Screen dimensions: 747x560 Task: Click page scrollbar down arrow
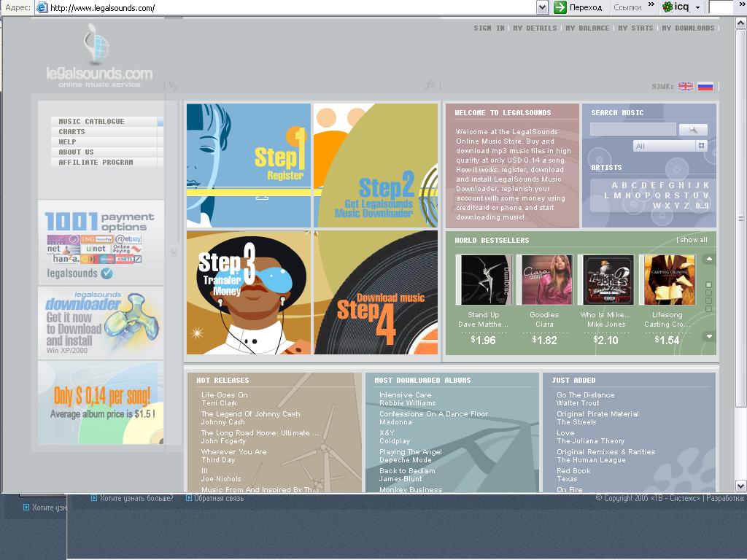pyautogui.click(x=741, y=486)
